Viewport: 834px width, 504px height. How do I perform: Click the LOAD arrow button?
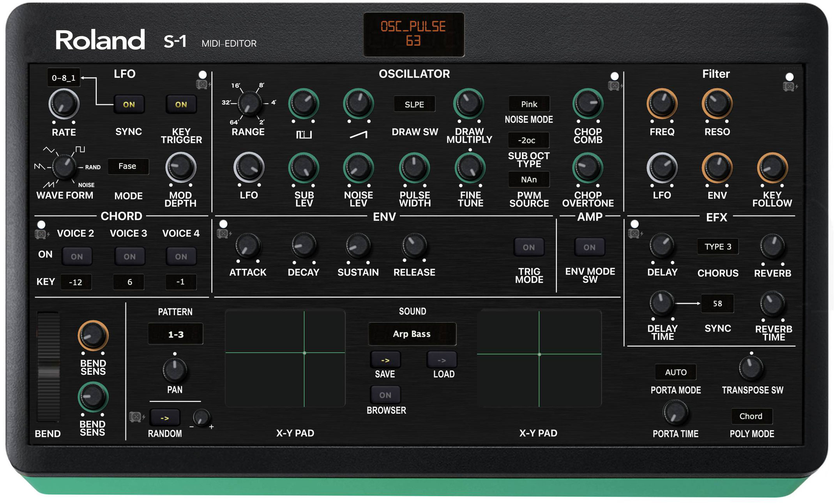click(442, 360)
